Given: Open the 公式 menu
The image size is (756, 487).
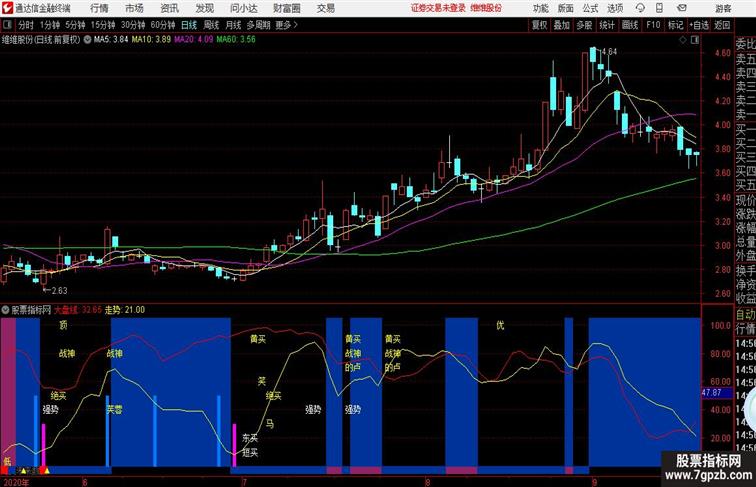Looking at the screenshot, I should point(590,8).
